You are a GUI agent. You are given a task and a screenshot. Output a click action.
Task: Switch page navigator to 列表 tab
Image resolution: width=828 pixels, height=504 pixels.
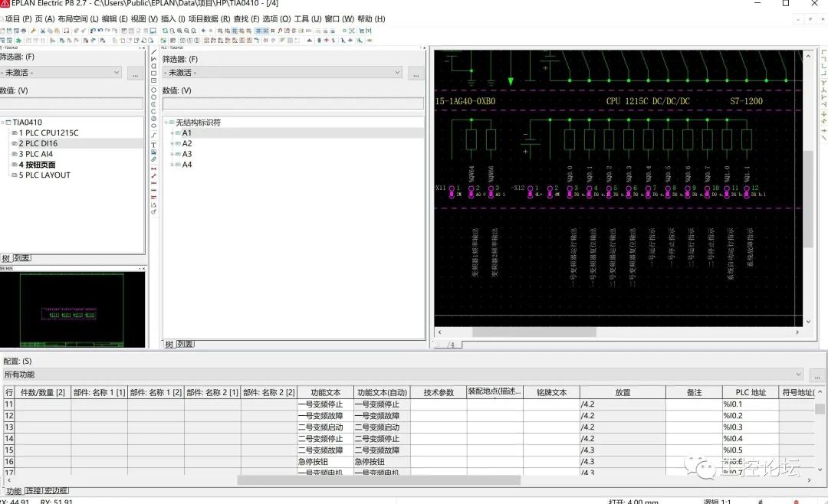(x=21, y=258)
